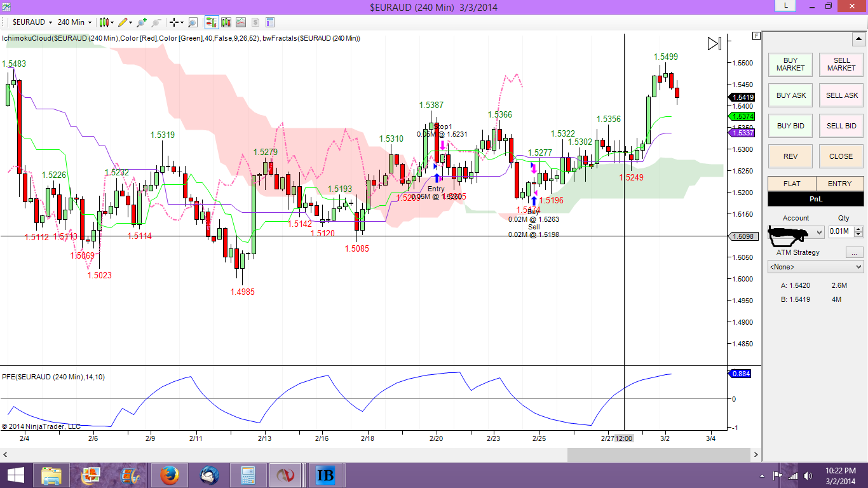Click the Qty 0.01M input field

[841, 231]
